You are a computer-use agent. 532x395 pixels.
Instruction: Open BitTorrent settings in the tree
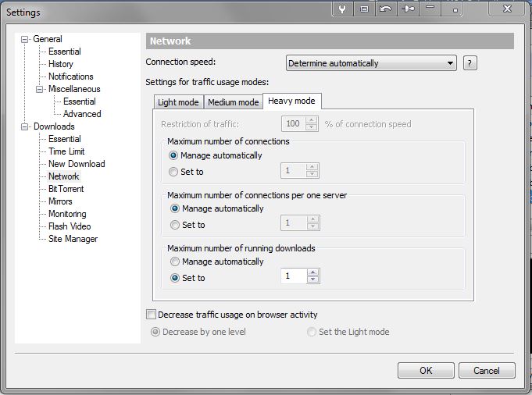click(x=66, y=189)
